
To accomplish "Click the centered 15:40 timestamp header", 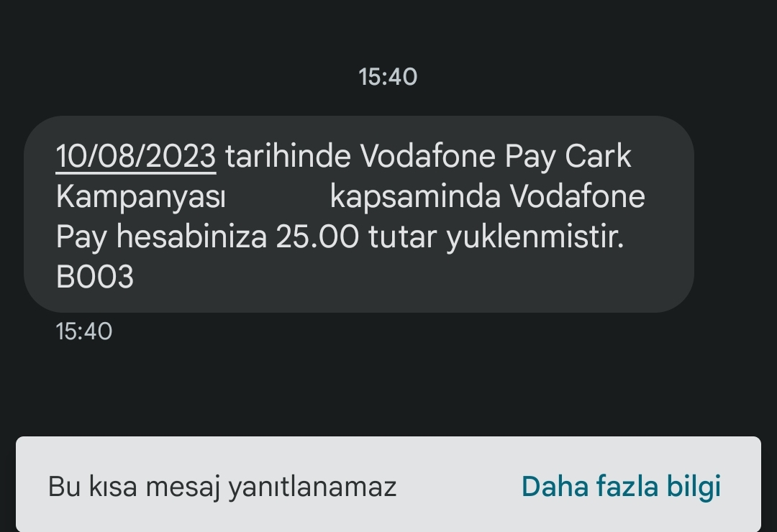I will tap(388, 77).
